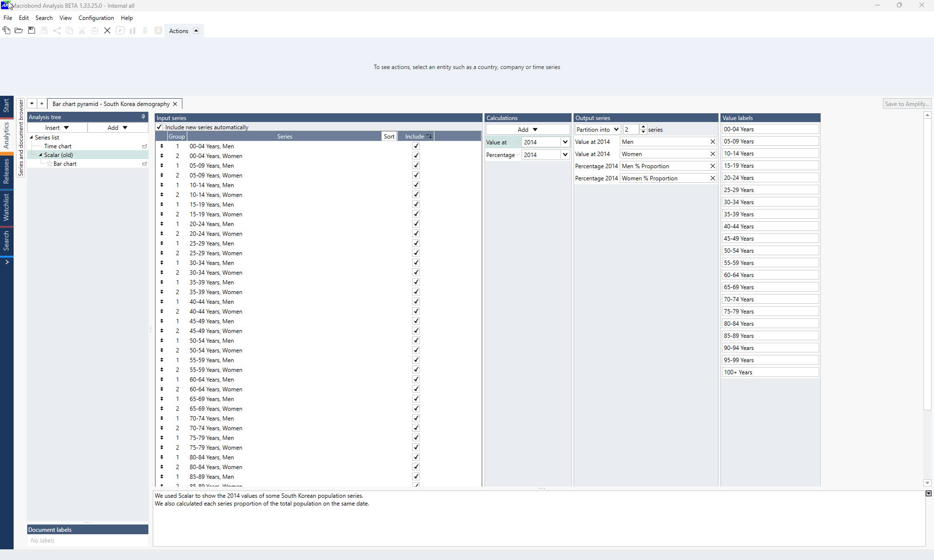
Task: Open the Calculations Add dropdown
Action: (527, 130)
